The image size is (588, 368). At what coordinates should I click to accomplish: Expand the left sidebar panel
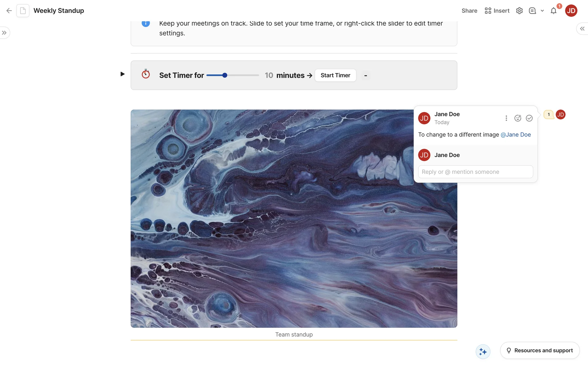click(x=4, y=33)
